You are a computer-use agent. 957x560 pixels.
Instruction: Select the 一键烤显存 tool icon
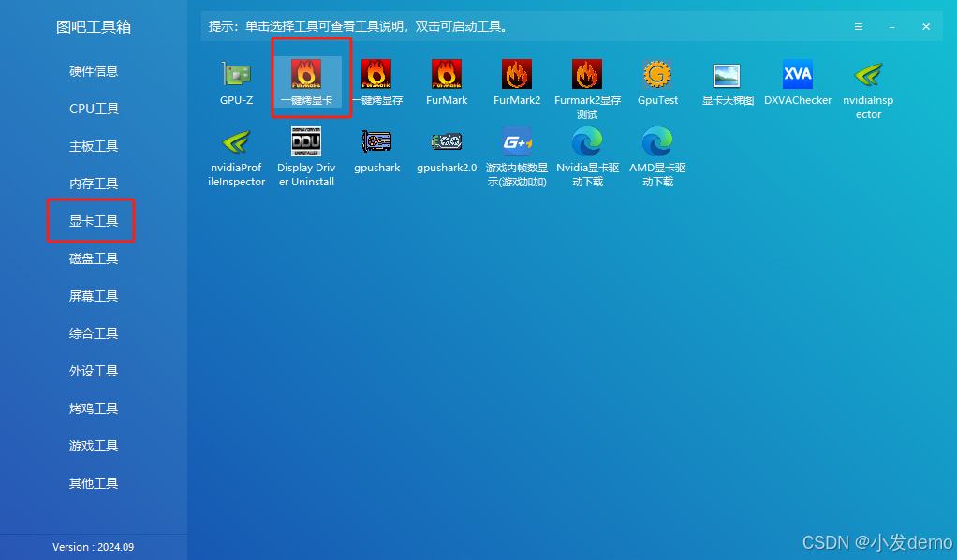(376, 75)
